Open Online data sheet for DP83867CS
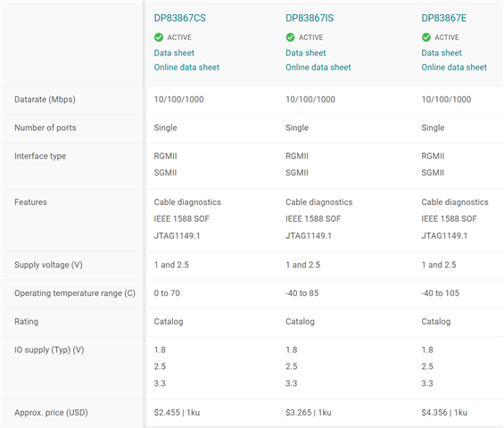Image resolution: width=504 pixels, height=428 pixels. coord(186,67)
